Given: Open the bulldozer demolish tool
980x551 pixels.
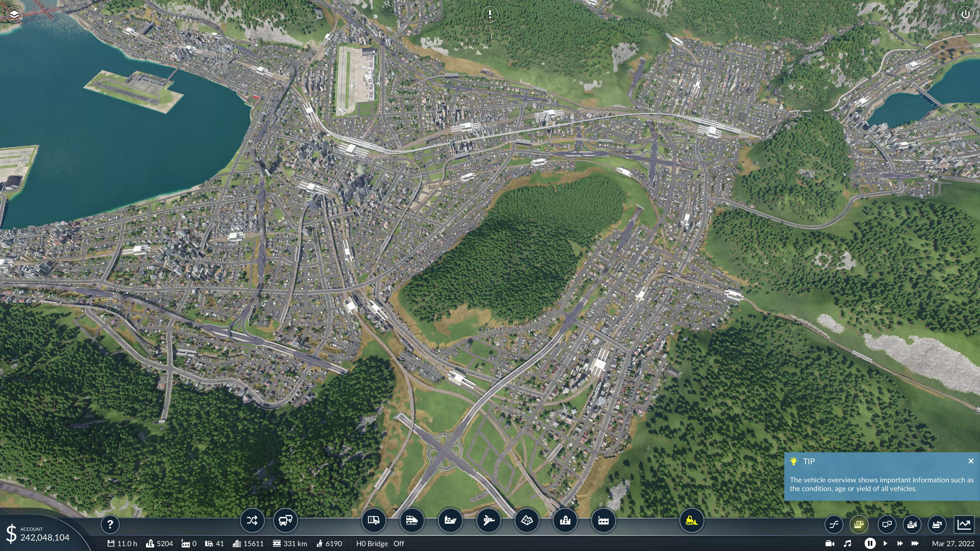Looking at the screenshot, I should click(691, 520).
